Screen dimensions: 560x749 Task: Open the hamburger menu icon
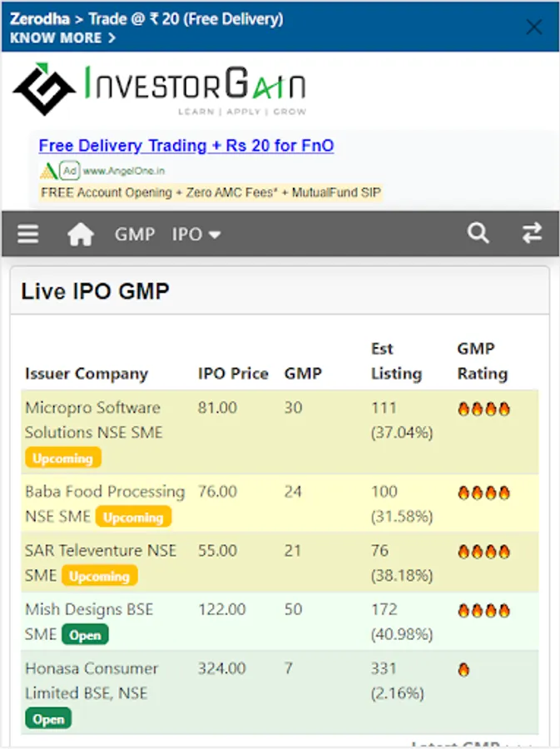pyautogui.click(x=28, y=234)
